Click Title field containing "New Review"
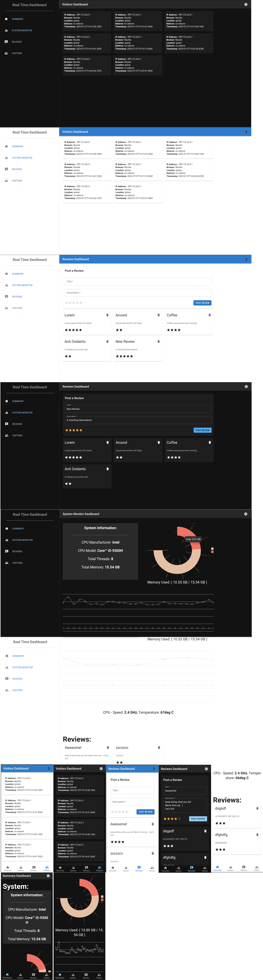This screenshot has height=980, width=263. click(x=138, y=409)
